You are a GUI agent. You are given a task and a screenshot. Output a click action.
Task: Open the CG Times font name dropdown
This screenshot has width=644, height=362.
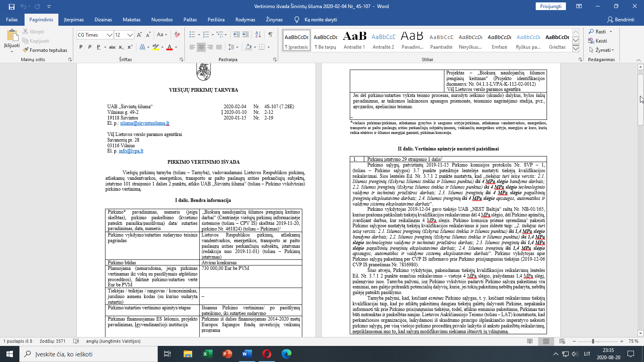click(x=109, y=35)
